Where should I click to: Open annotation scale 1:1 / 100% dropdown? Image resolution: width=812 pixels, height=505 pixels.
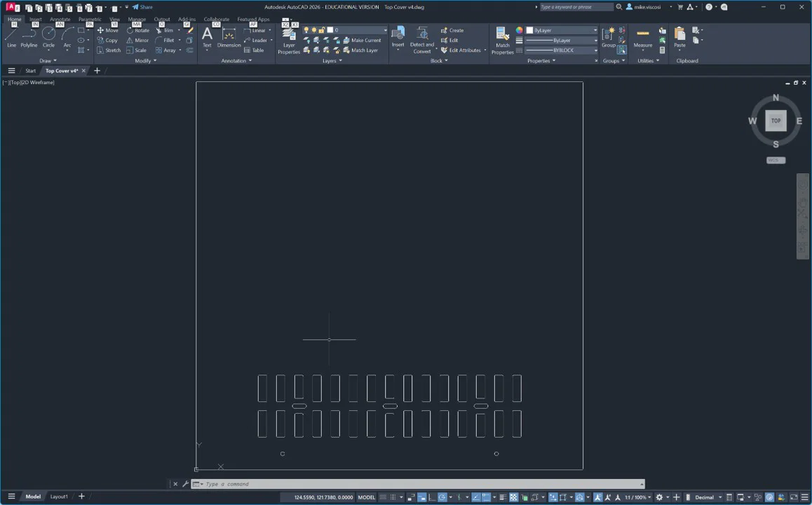[x=637, y=497]
